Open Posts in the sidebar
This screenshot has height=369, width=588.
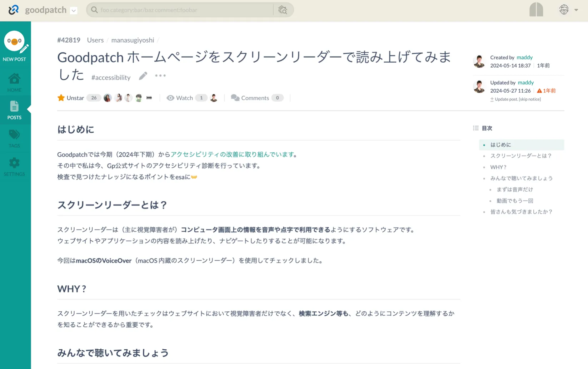(x=14, y=110)
